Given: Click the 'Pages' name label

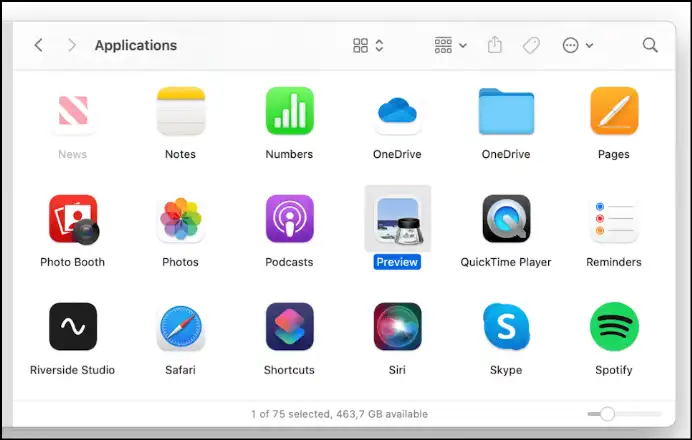Looking at the screenshot, I should click(x=614, y=154).
